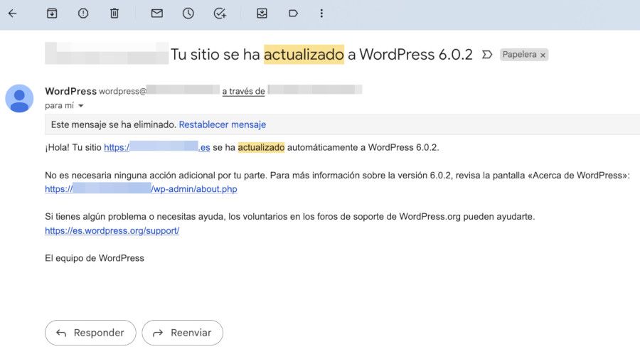This screenshot has height=364, width=640.
Task: Click the WordPress sender name
Action: [70, 91]
